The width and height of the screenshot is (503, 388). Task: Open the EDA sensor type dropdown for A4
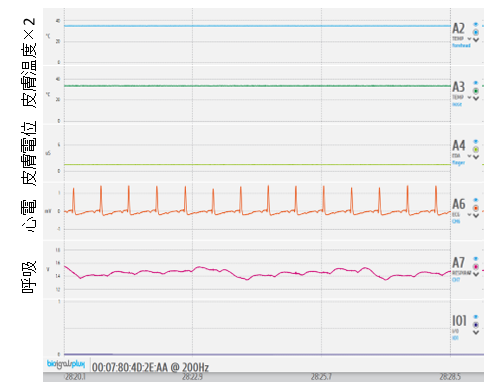tap(469, 156)
